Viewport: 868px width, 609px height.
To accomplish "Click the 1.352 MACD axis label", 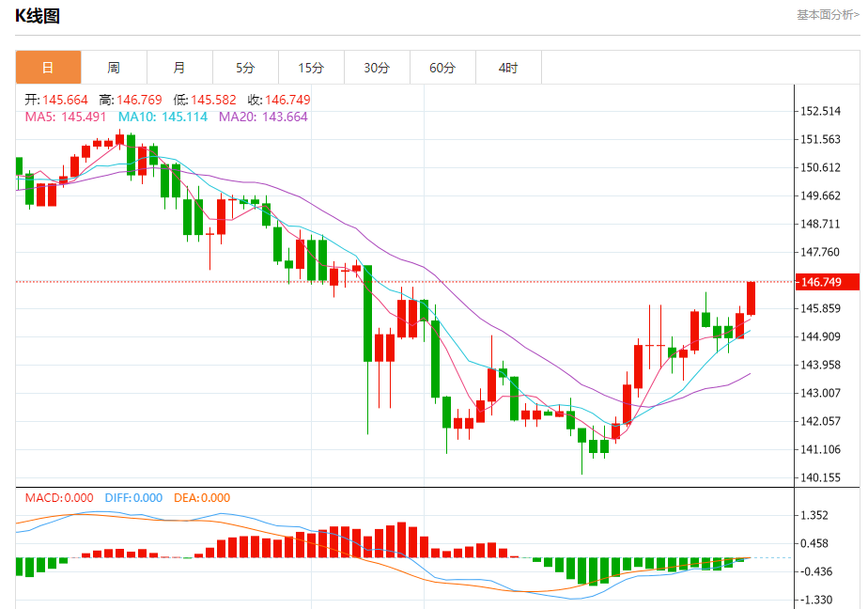I will (x=814, y=515).
